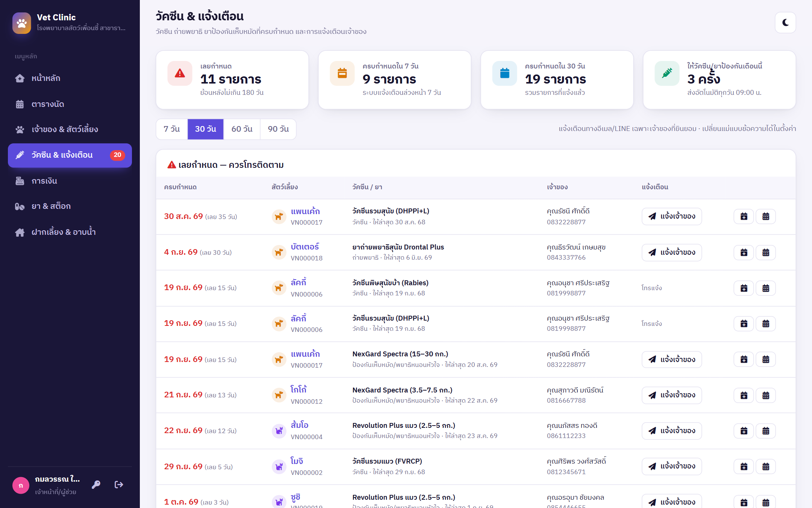This screenshot has height=508, width=812.
Task: Click แจ้งเจ้าของ for โมจิ FVRCP row
Action: point(671,466)
